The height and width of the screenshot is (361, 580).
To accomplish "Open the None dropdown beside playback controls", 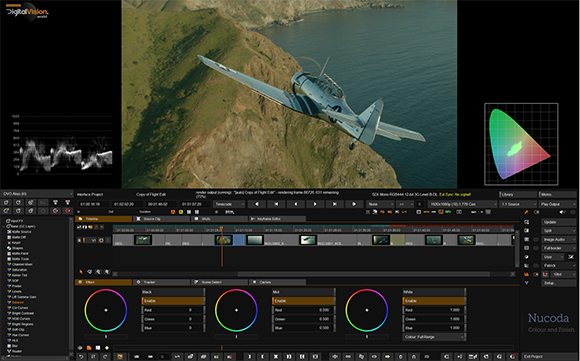I will click(x=380, y=204).
